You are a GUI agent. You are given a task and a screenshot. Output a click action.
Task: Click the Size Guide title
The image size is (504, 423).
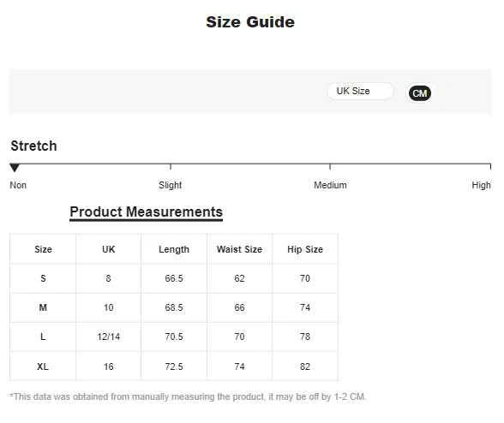pos(250,22)
